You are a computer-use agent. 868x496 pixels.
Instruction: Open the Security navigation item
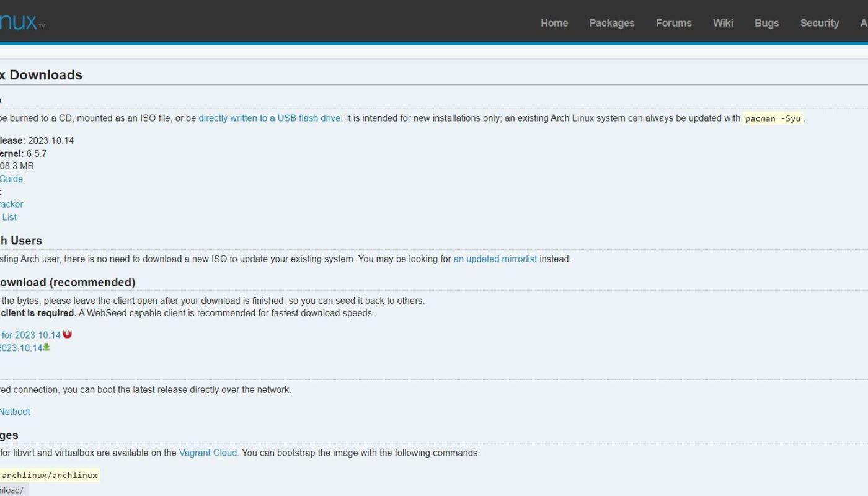pyautogui.click(x=820, y=23)
